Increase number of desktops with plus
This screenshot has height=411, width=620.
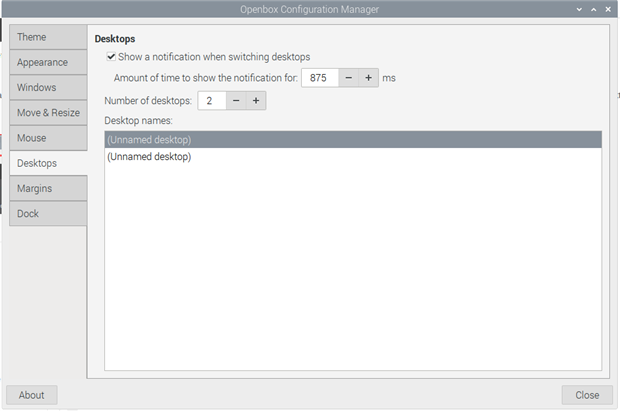[x=256, y=101]
